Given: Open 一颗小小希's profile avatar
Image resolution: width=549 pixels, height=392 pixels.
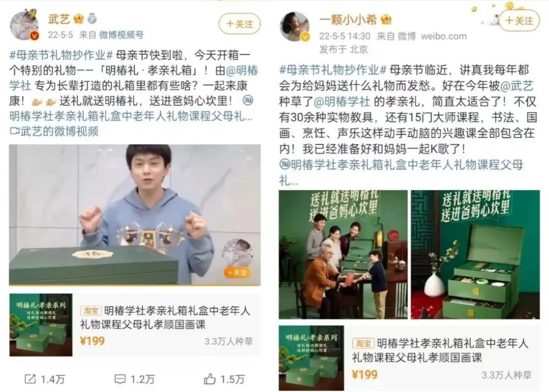Looking at the screenshot, I should pos(295,26).
